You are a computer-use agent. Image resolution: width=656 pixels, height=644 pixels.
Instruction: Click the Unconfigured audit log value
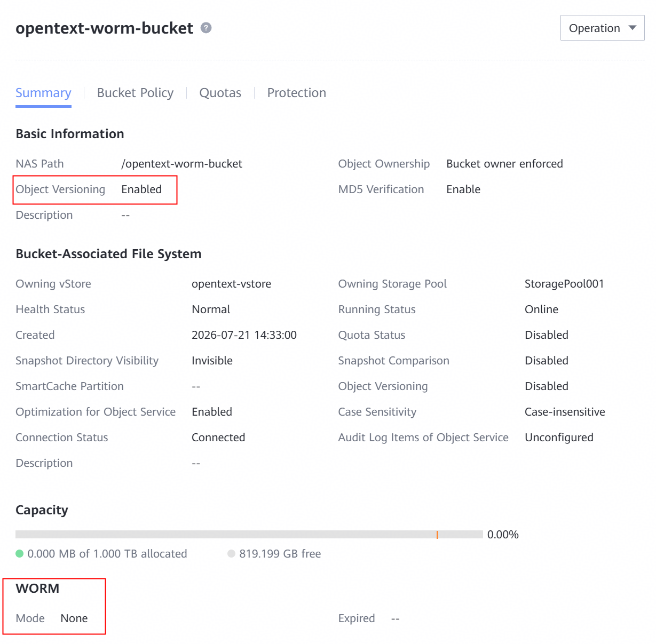pyautogui.click(x=559, y=438)
